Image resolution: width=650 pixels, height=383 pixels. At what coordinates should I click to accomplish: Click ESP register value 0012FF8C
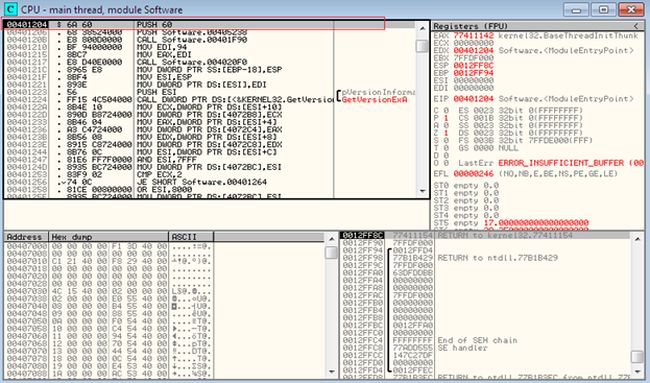(473, 65)
